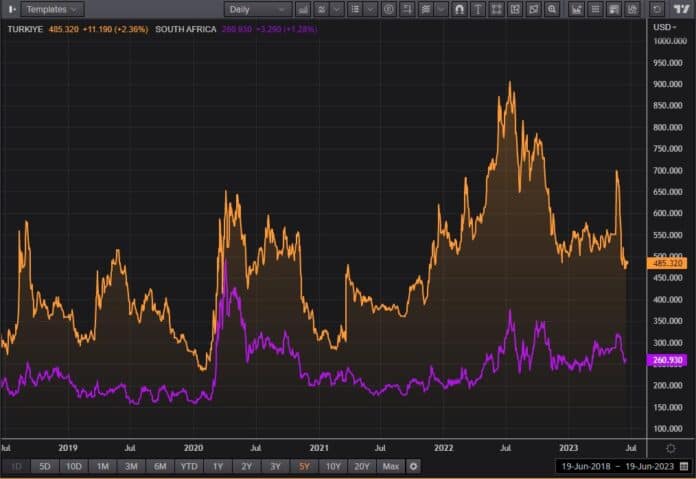The height and width of the screenshot is (479, 696).
Task: Set time range to YTD
Action: click(x=188, y=466)
